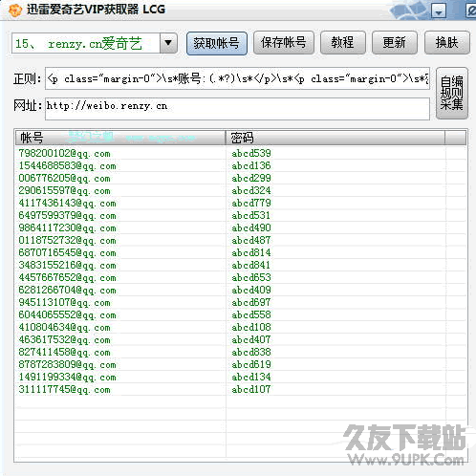Click password cell abcd107
Image resolution: width=476 pixels, height=476 pixels.
coord(251,389)
